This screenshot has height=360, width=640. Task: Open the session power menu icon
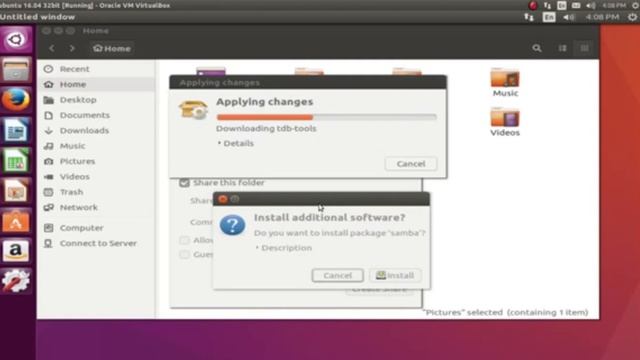[632, 17]
